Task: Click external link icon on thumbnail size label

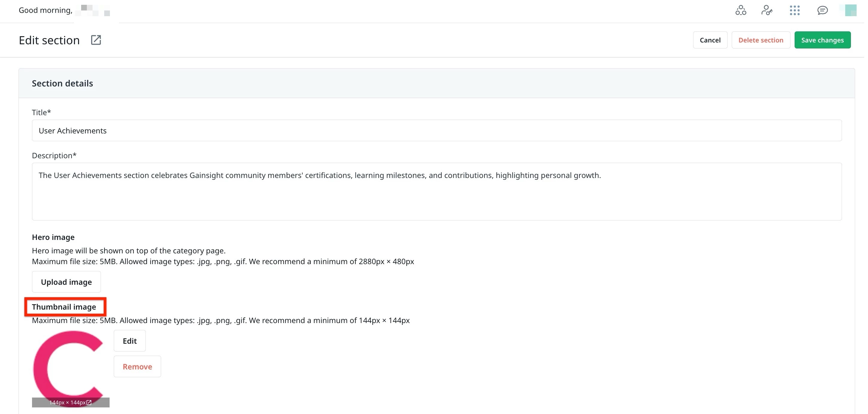Action: 89,402
